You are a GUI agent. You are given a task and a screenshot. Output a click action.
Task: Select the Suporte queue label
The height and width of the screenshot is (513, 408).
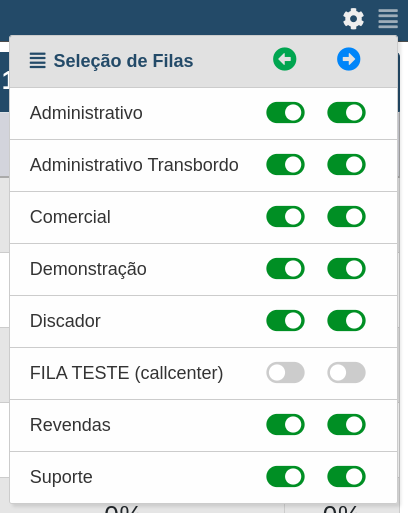[x=61, y=477]
